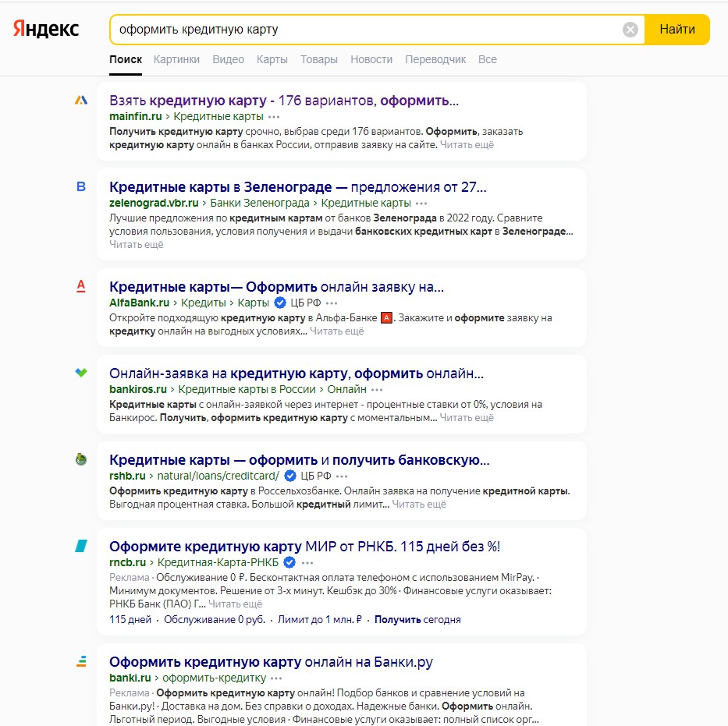This screenshot has width=728, height=726.
Task: Click the banki.ru domain link
Action: coord(130,678)
